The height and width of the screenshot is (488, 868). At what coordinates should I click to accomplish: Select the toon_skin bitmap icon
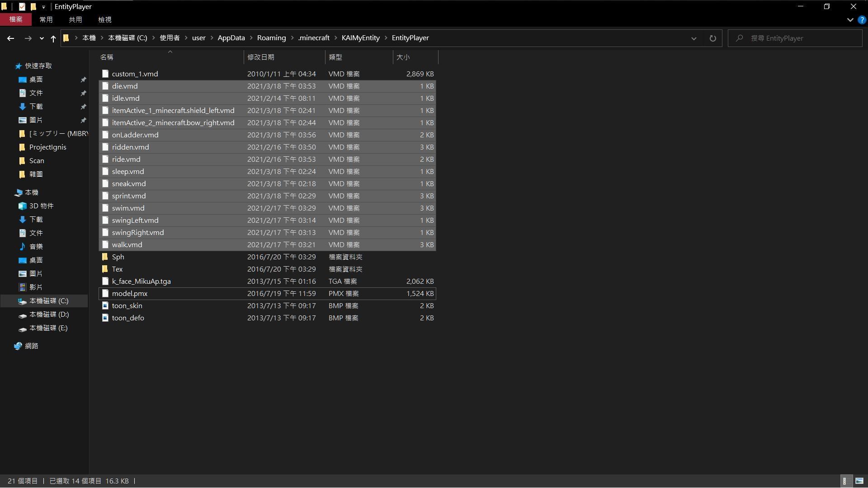[x=105, y=305]
